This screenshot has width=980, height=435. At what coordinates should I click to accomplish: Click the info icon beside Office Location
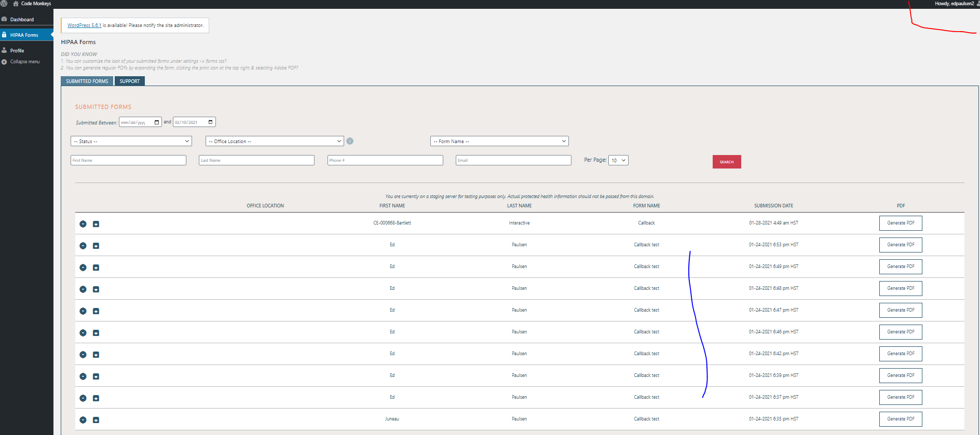(350, 141)
